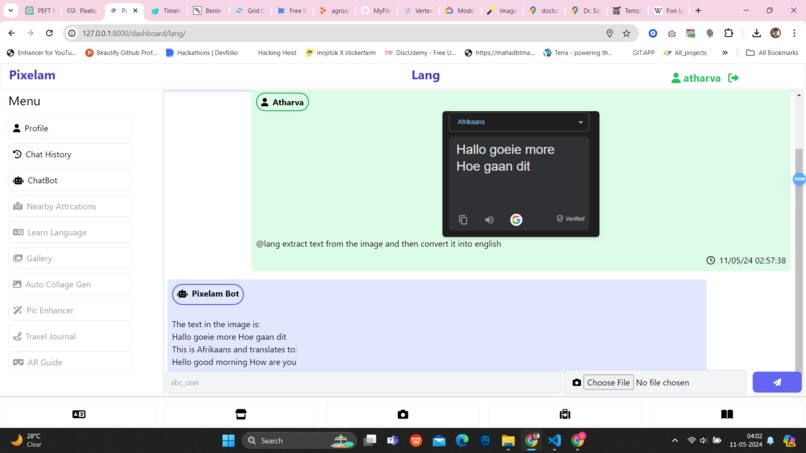Open the Profile menu item
Viewport: 806px width, 453px height.
(x=70, y=128)
